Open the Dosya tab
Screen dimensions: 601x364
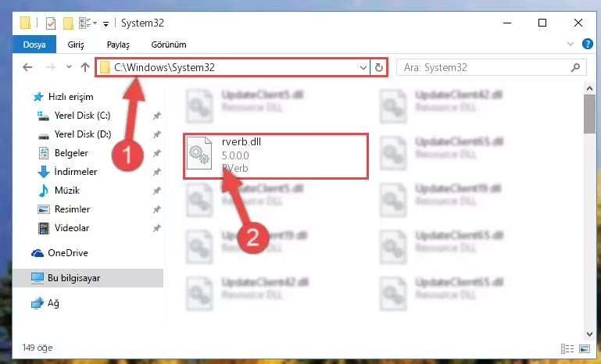coord(34,45)
